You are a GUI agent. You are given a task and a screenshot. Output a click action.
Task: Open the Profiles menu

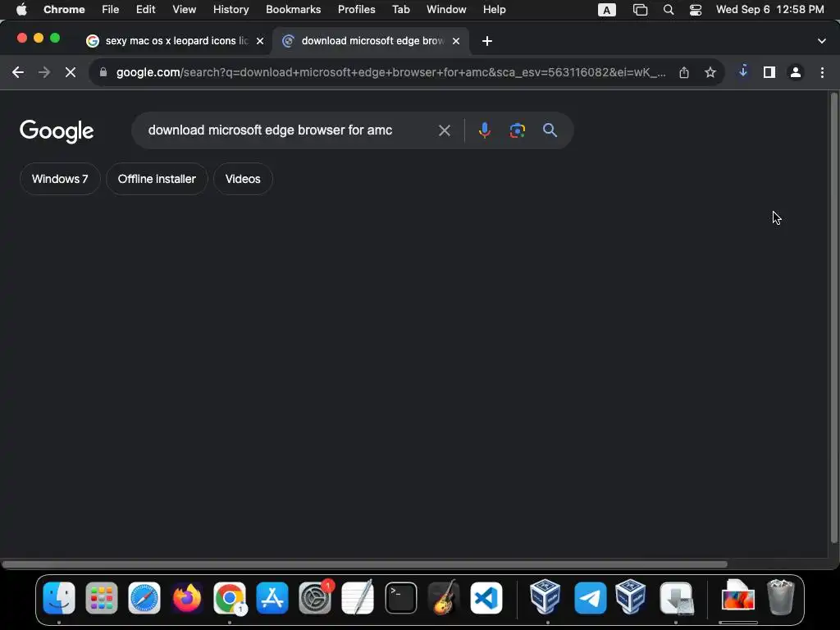pyautogui.click(x=356, y=10)
